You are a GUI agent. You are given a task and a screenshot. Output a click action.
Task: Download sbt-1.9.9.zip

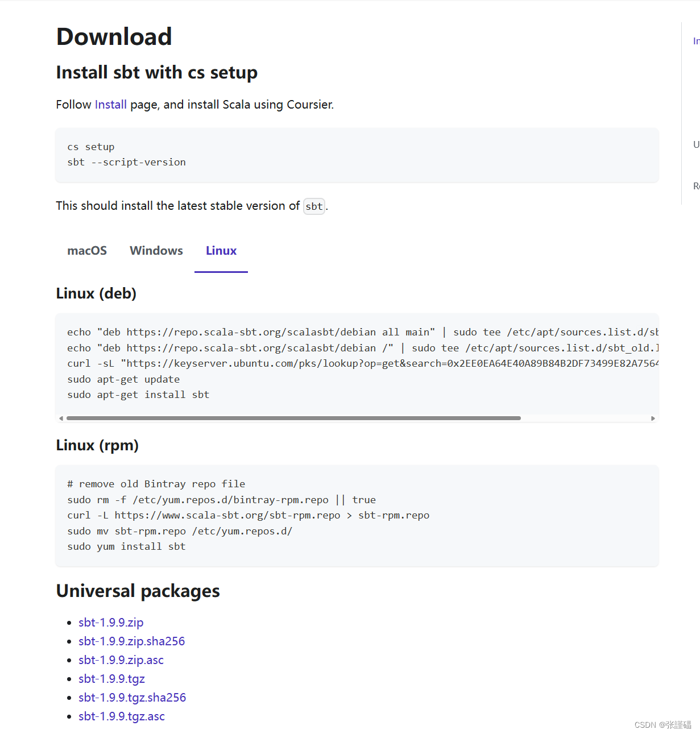(x=111, y=623)
